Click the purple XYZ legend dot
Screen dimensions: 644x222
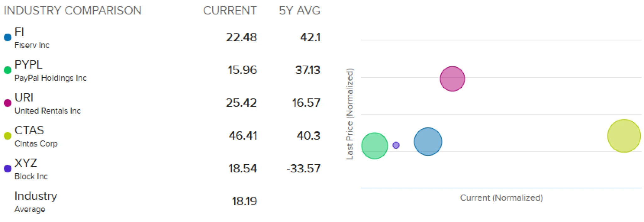(x=8, y=169)
